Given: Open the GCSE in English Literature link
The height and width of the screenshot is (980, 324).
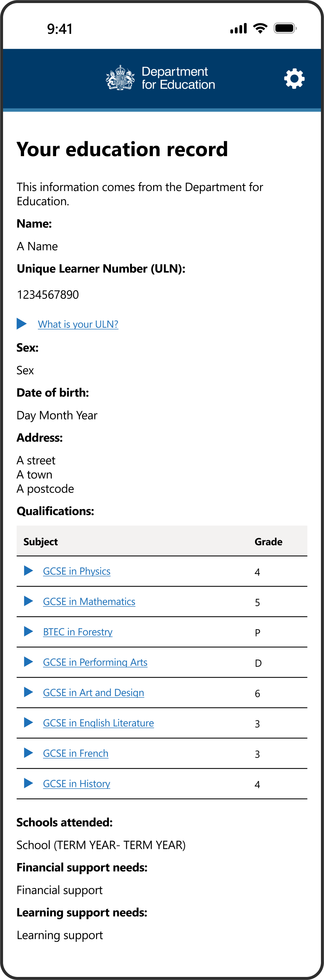Looking at the screenshot, I should click(x=98, y=723).
